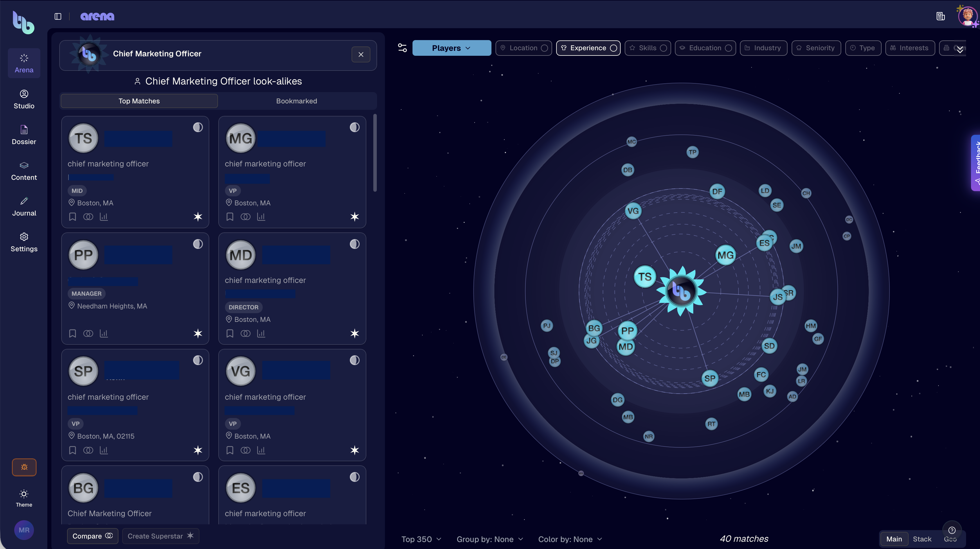Open the Journal pencil icon

click(24, 201)
